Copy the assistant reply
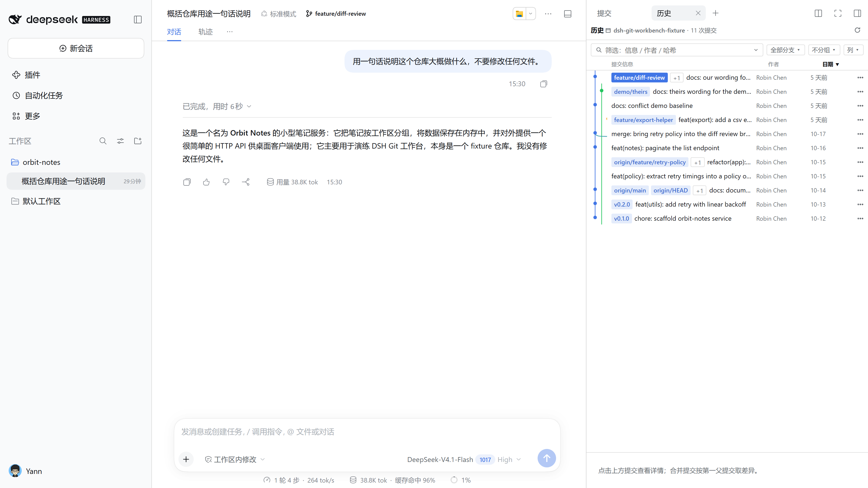The height and width of the screenshot is (488, 868). 187,182
